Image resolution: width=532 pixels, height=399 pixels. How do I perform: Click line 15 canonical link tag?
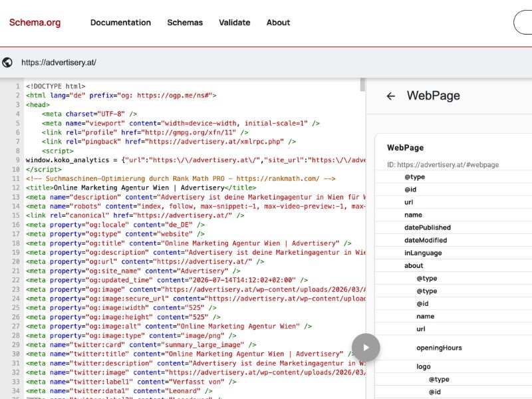click(135, 215)
